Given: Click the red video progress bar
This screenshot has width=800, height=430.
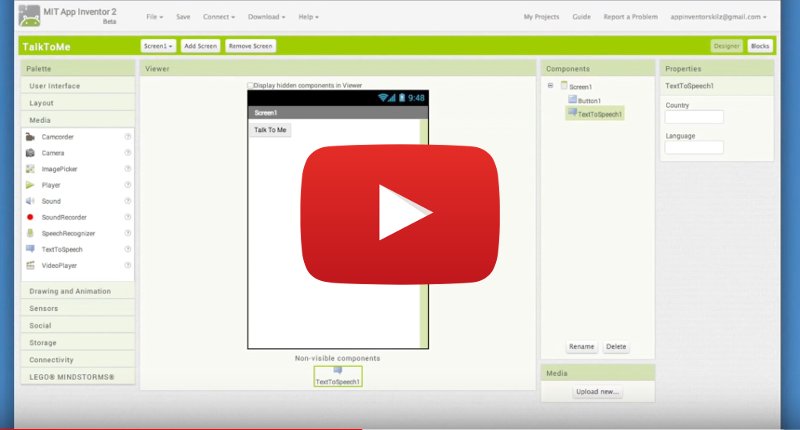Looking at the screenshot, I should point(181,428).
